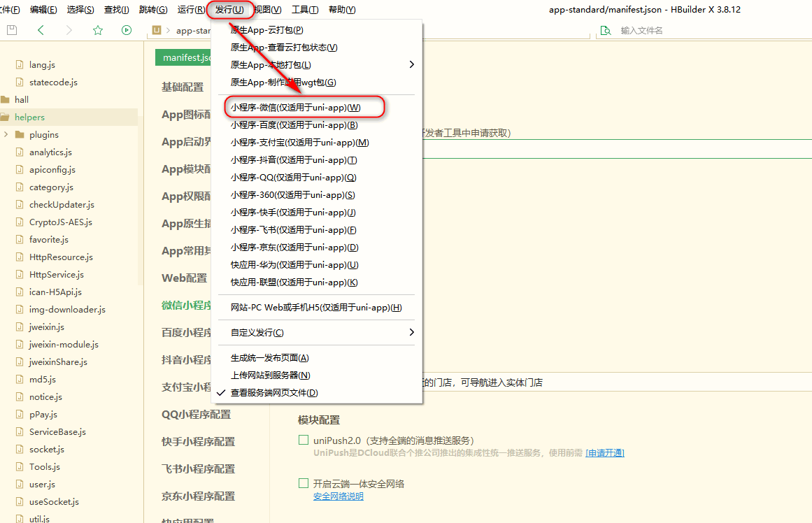Open the 安全网络说明 link
812x523 pixels.
[x=338, y=496]
